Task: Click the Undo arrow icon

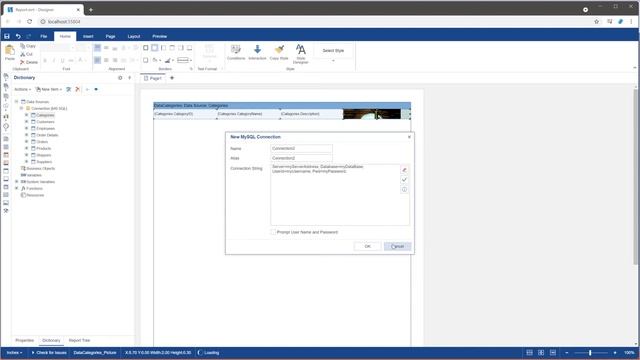Action: pyautogui.click(x=18, y=36)
